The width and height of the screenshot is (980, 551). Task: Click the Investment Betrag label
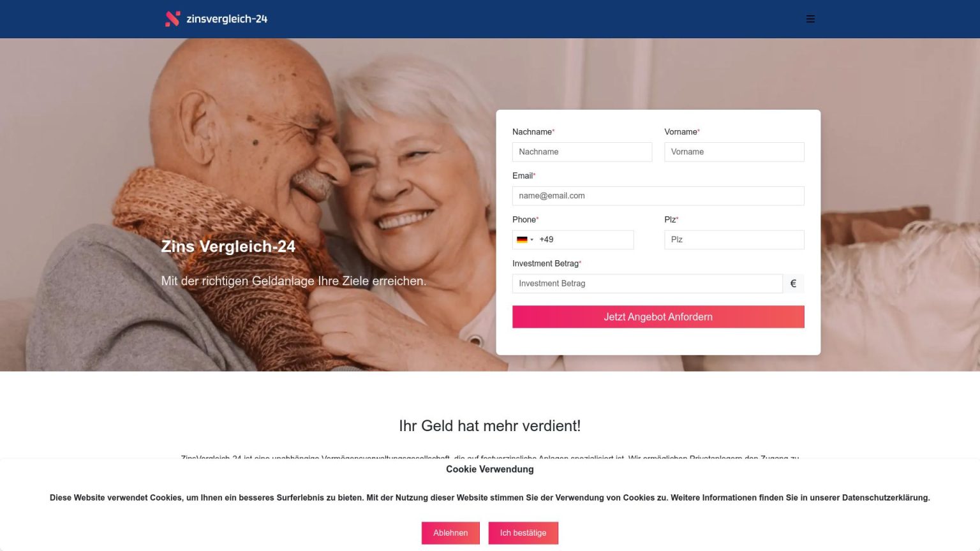(x=546, y=263)
